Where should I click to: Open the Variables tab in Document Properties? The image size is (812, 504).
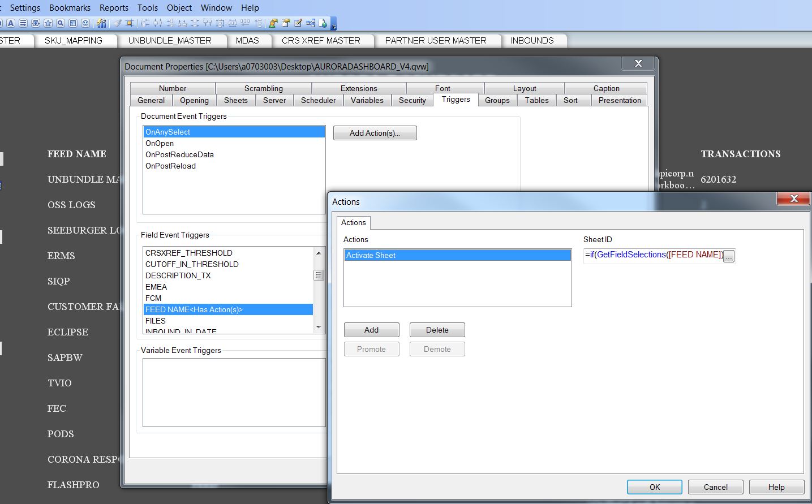click(367, 100)
